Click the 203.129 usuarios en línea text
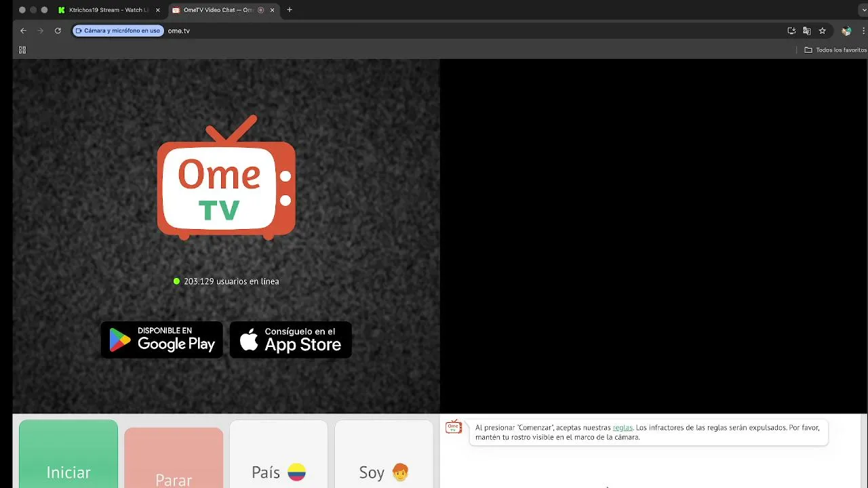Image resolution: width=868 pixels, height=488 pixels. tap(231, 281)
